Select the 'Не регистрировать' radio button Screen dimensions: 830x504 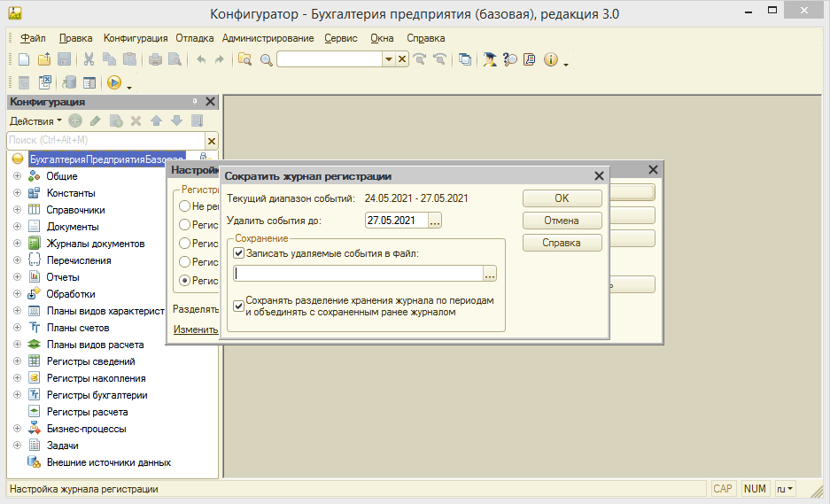[x=184, y=205]
